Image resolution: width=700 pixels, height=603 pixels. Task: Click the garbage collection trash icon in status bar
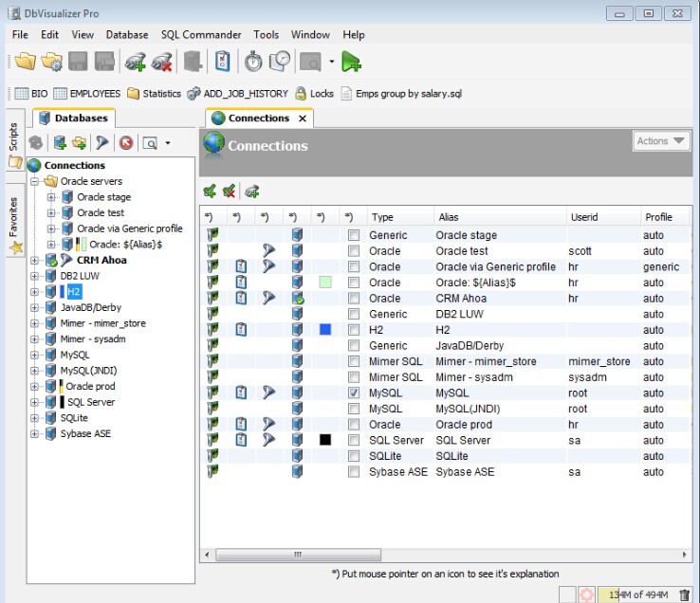(685, 594)
